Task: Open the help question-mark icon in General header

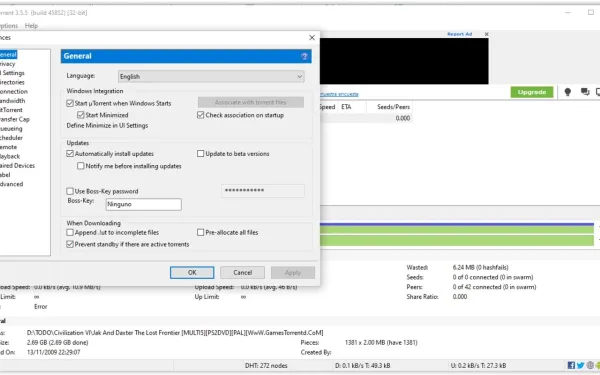Action: [x=304, y=56]
